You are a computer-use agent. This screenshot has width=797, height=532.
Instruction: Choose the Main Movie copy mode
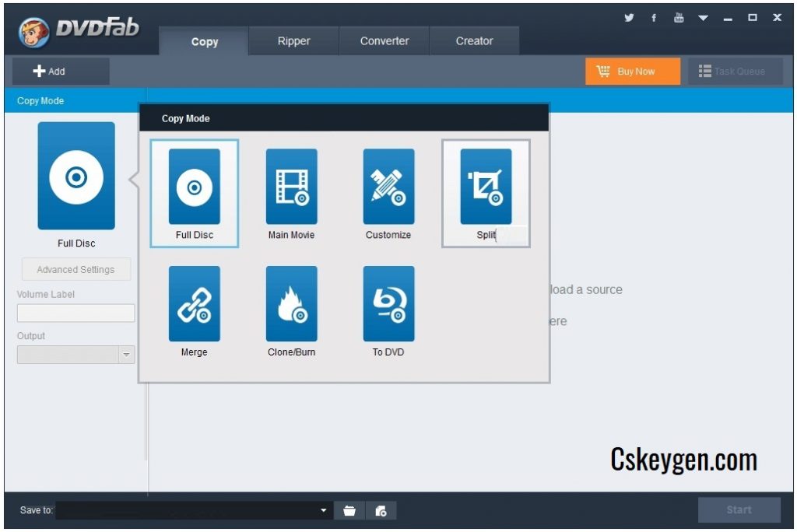pyautogui.click(x=291, y=194)
